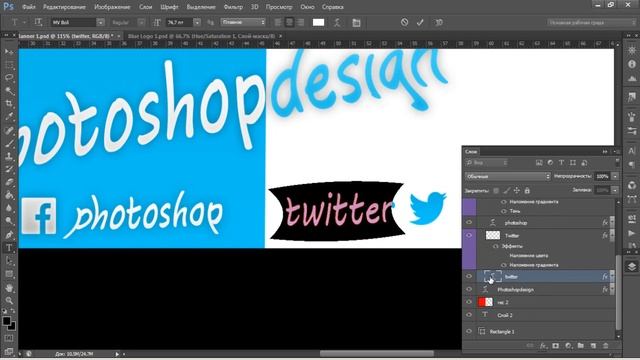Viewport: 640px width, 360px height.
Task: Open the Изображение menu
Action: (x=111, y=7)
